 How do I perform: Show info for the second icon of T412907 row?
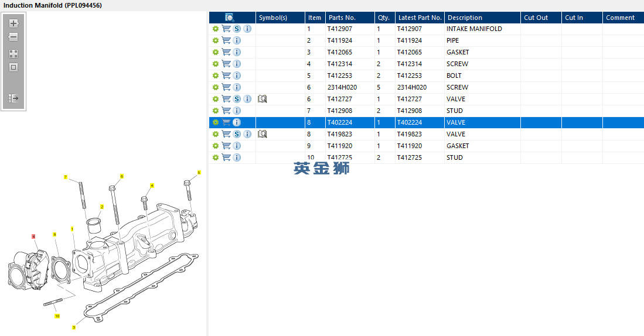(247, 29)
